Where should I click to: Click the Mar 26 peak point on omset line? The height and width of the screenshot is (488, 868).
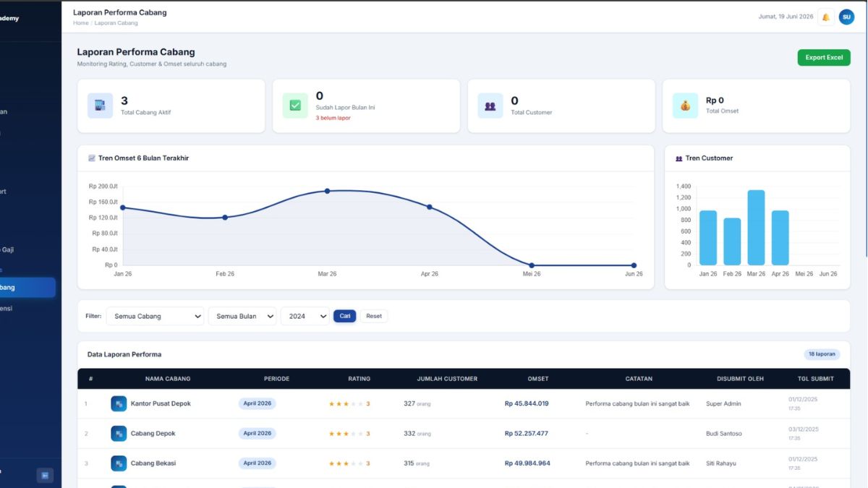(x=327, y=191)
